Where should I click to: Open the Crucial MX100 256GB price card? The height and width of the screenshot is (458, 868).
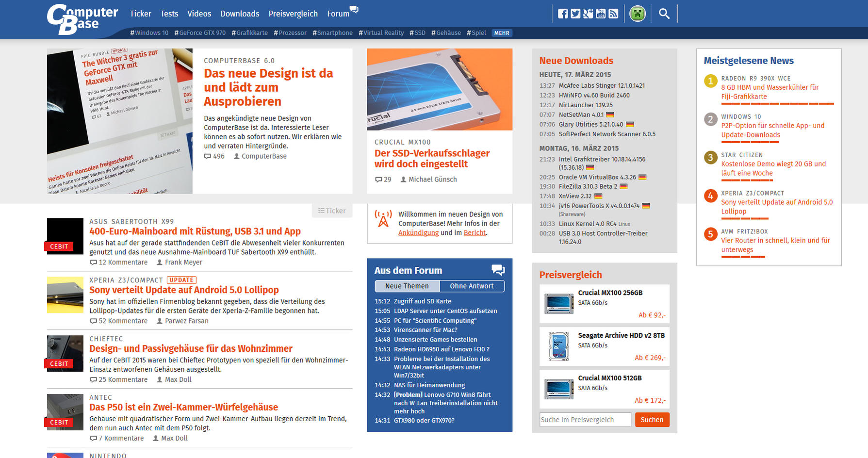pos(605,304)
